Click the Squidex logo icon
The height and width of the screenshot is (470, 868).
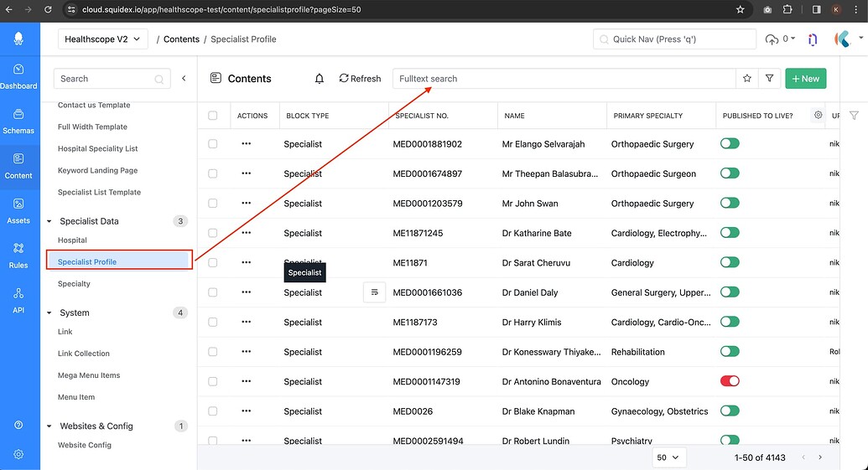tap(18, 39)
